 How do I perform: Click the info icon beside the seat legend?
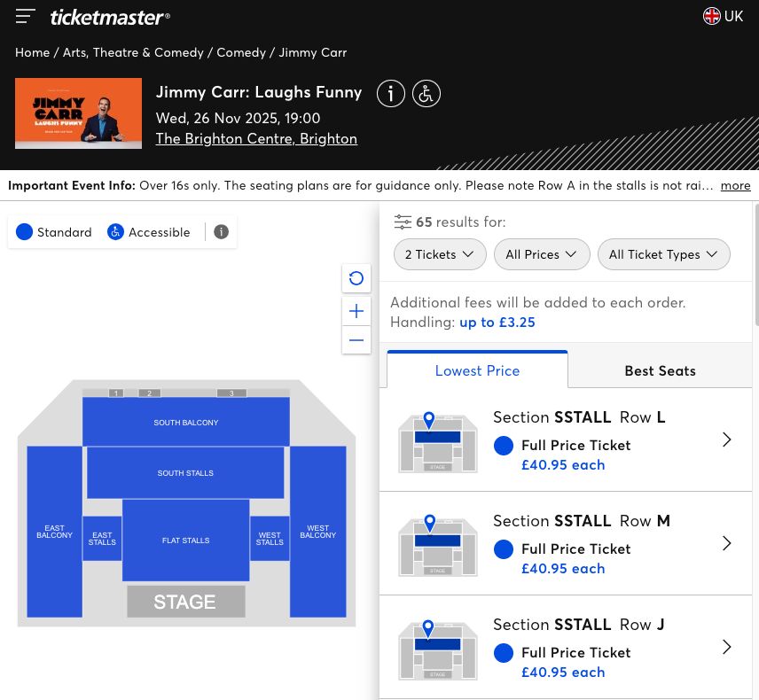tap(221, 231)
